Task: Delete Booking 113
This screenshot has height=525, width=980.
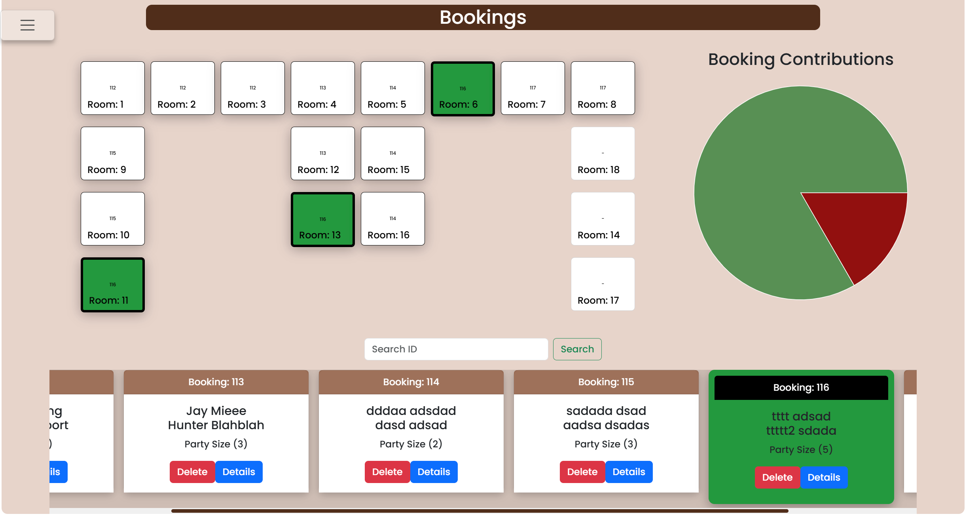Action: pyautogui.click(x=192, y=472)
